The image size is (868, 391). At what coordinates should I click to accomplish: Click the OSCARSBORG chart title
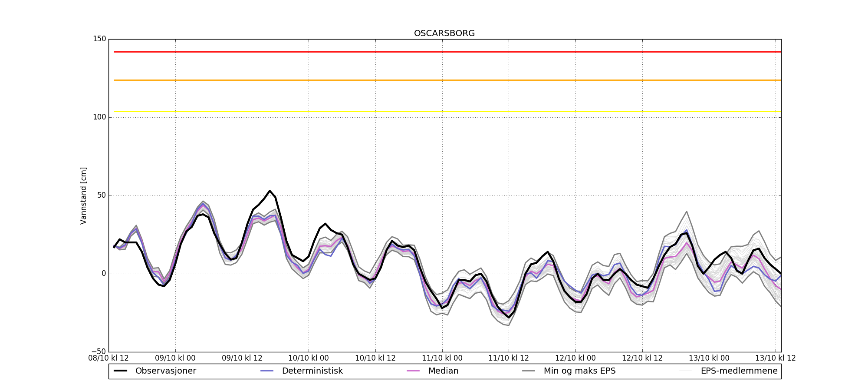[444, 33]
